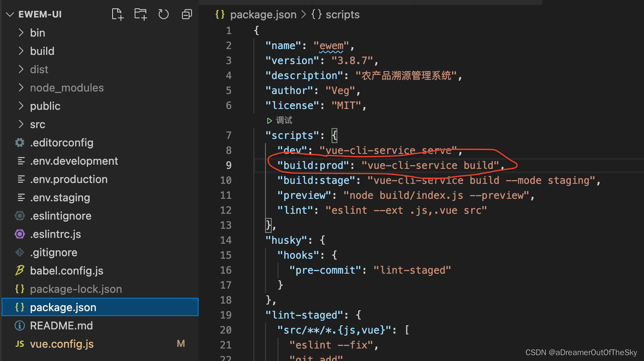Image resolution: width=644 pixels, height=361 pixels.
Task: Click the "Veg" author value
Action: tap(340, 90)
